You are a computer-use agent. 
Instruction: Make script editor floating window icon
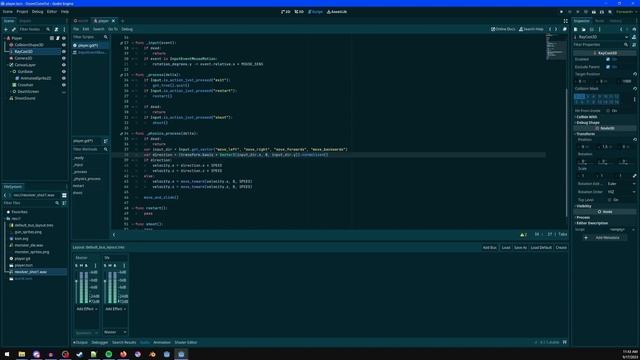(565, 29)
